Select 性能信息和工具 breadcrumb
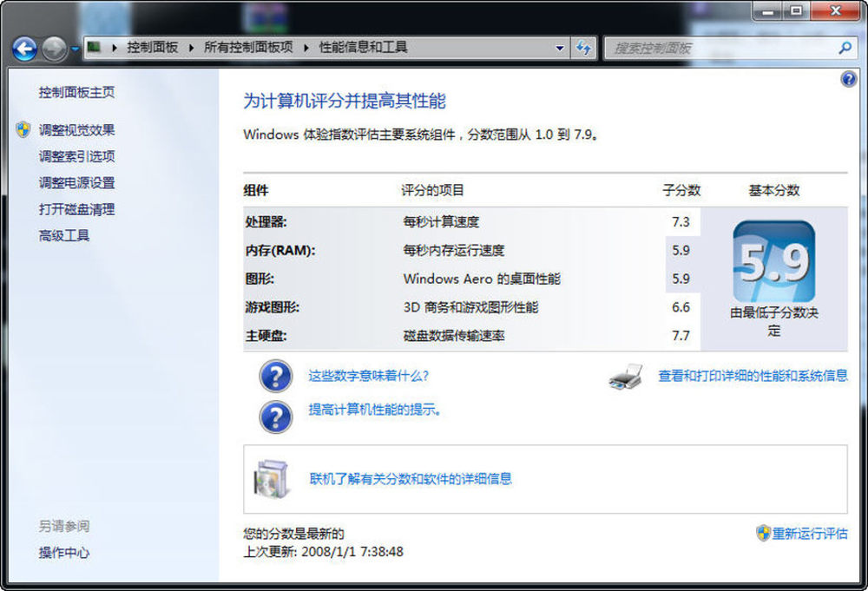The height and width of the screenshot is (591, 868). (x=363, y=48)
